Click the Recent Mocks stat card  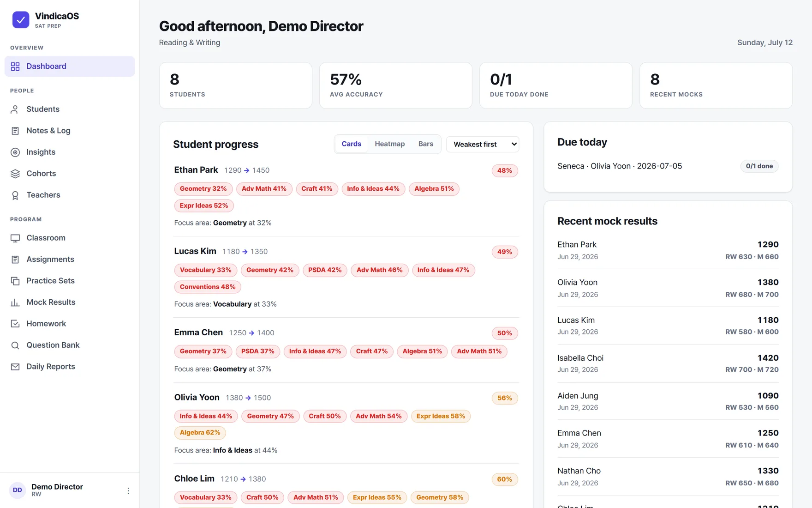716,85
